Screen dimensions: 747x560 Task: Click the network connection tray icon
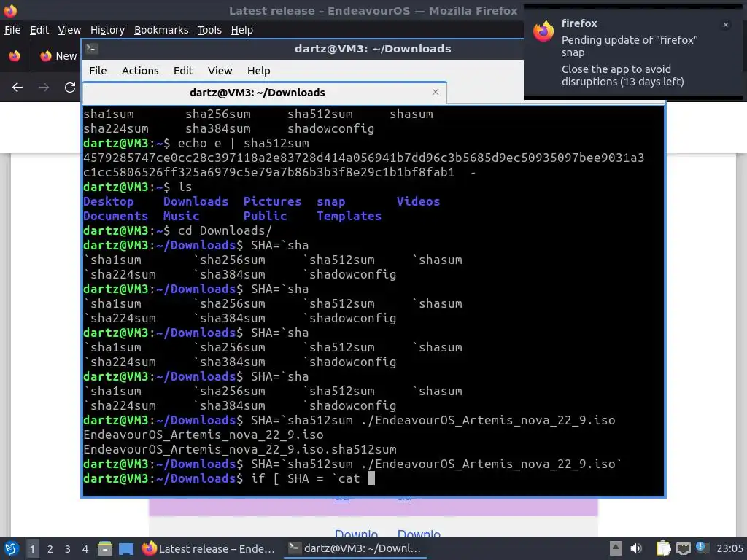(683, 548)
